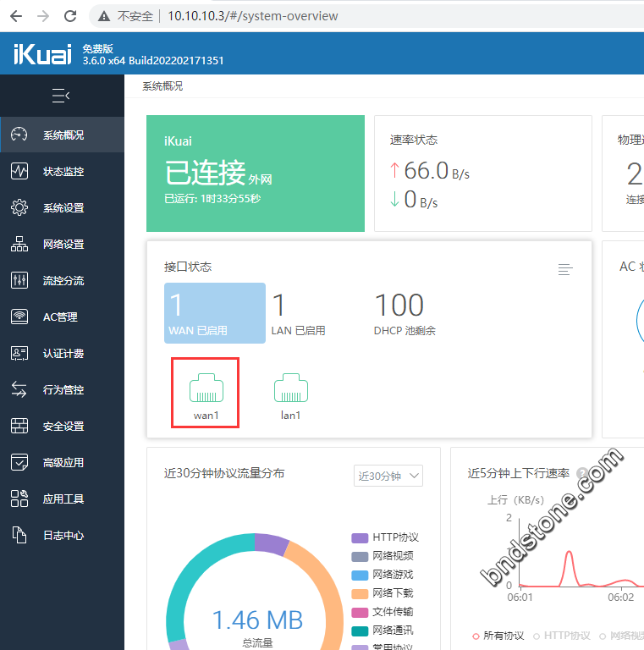The height and width of the screenshot is (650, 644).
Task: Open 认证计费 menu item
Action: point(62,353)
